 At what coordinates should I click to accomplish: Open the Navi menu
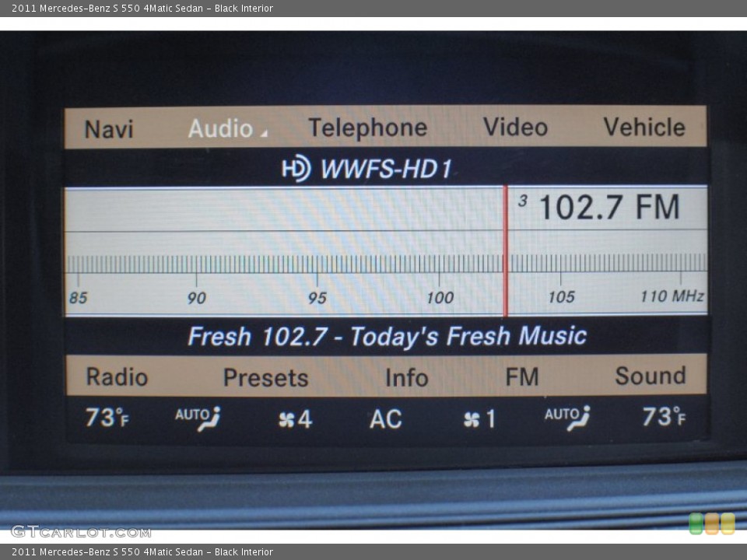point(109,129)
